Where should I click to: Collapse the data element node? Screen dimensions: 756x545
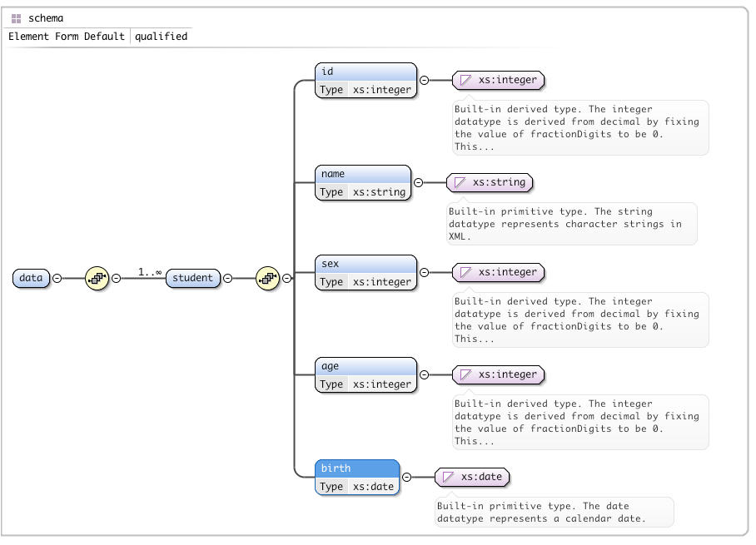tap(57, 279)
